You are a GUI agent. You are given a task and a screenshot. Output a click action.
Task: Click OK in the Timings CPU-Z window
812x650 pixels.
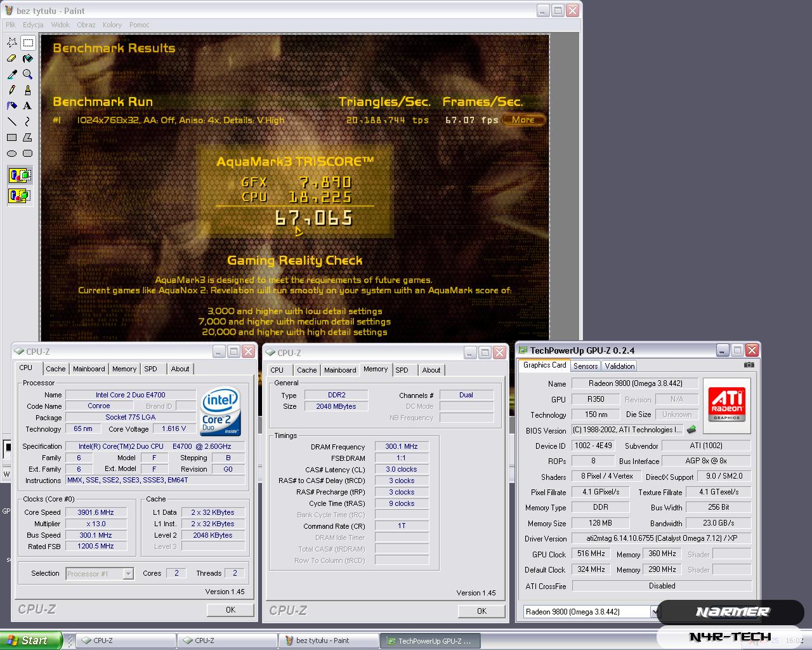481,611
